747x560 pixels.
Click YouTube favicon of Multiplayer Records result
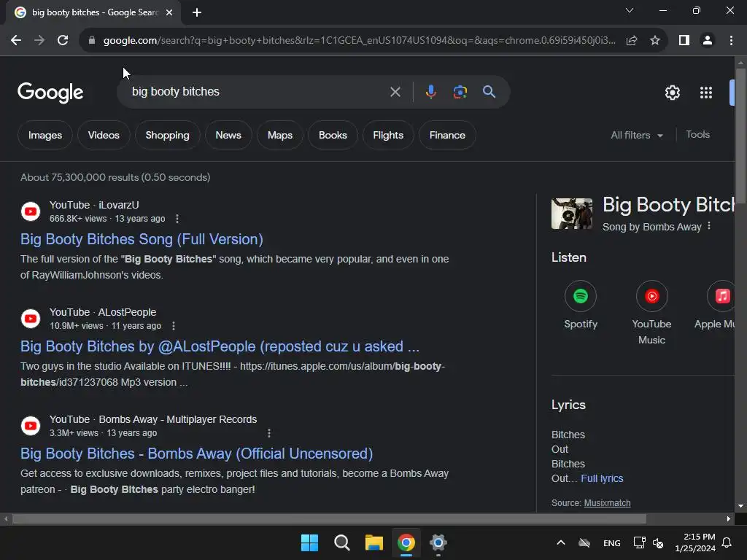coord(31,426)
